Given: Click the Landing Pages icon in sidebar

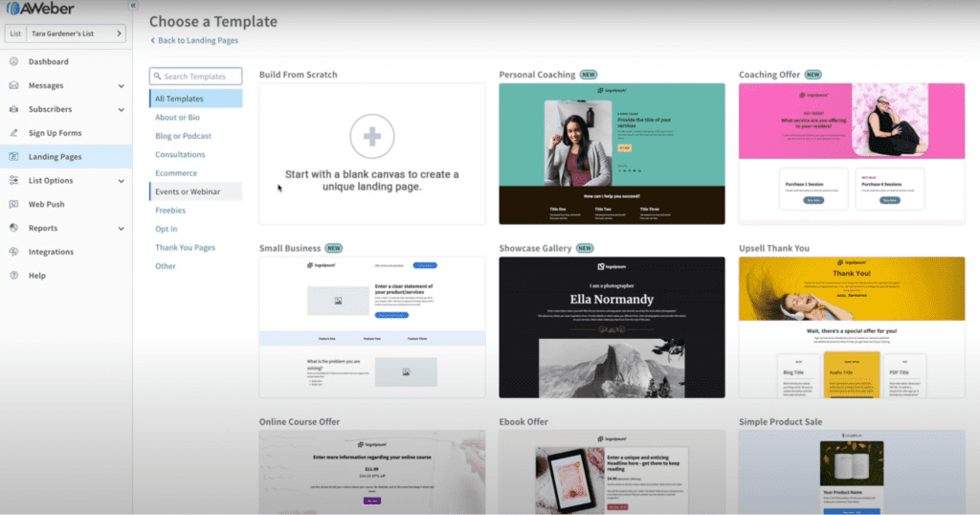Looking at the screenshot, I should 13,156.
